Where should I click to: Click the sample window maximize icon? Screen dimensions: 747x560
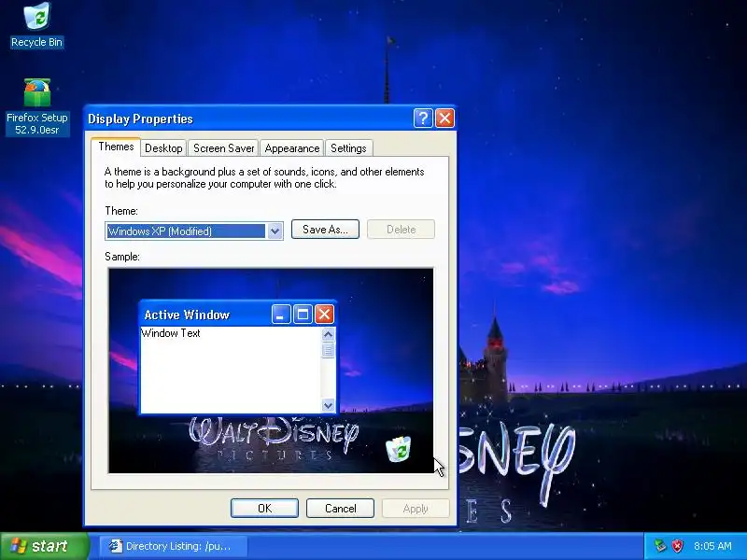[303, 315]
